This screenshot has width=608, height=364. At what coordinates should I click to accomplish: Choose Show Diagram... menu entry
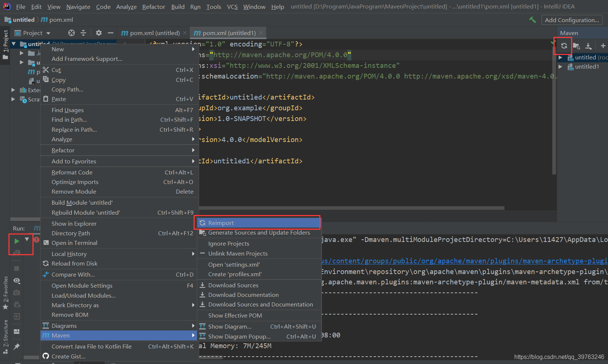(x=259, y=326)
